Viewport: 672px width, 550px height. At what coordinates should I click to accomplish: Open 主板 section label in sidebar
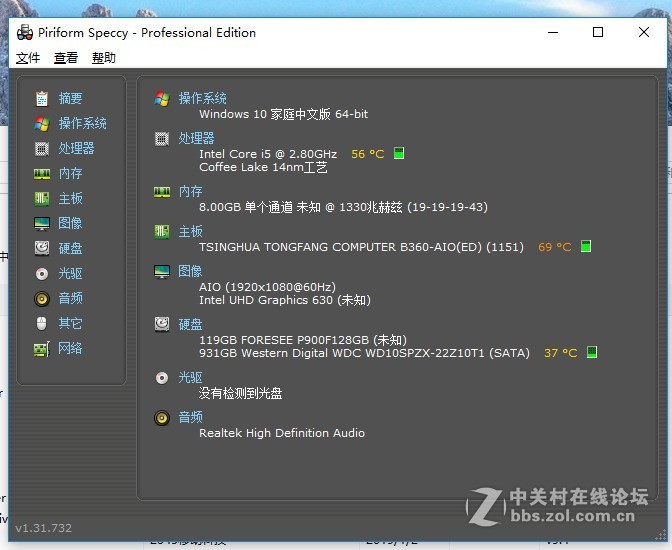point(70,198)
